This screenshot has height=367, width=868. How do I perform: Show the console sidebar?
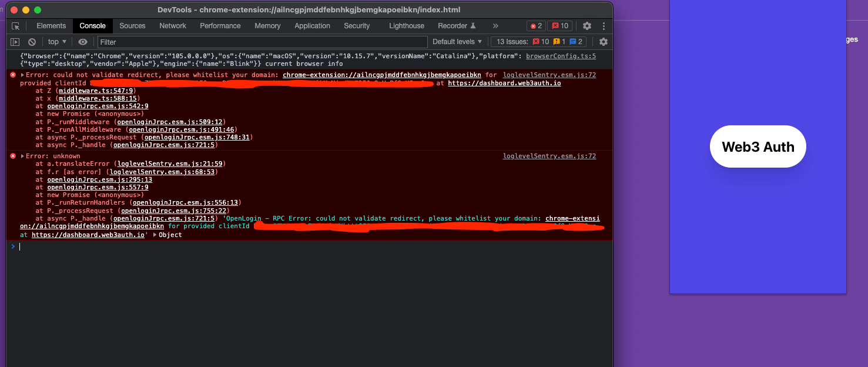tap(16, 42)
